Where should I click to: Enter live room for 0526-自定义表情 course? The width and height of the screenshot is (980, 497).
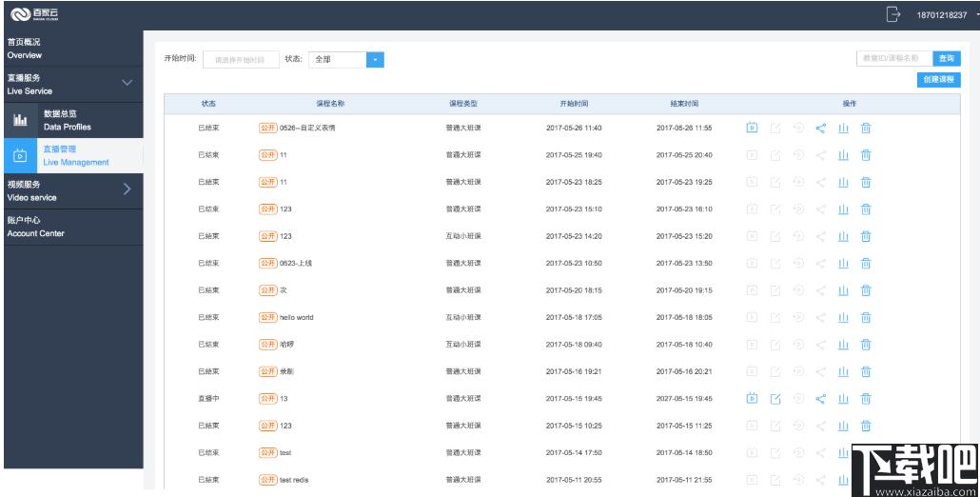(x=752, y=128)
